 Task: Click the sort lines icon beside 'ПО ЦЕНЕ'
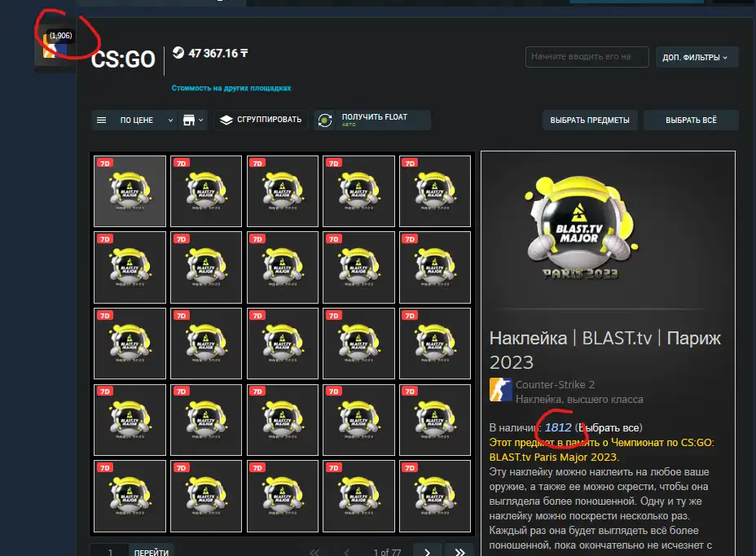pos(101,120)
